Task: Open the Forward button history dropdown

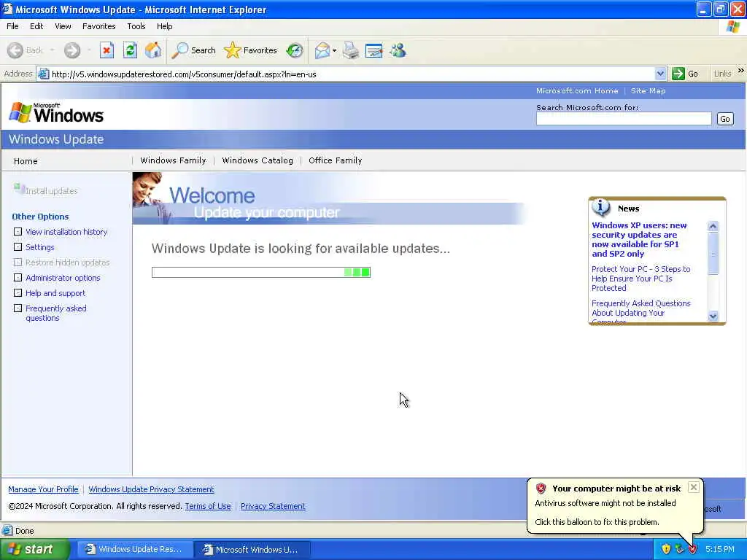Action: coord(89,50)
